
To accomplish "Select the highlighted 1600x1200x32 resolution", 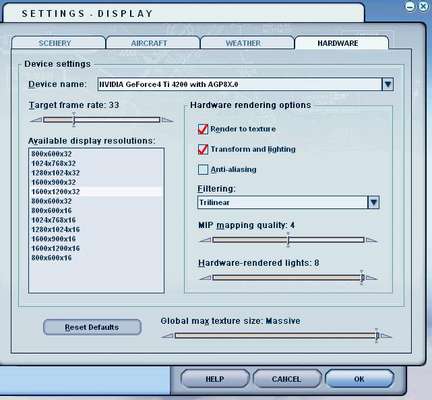I will pyautogui.click(x=96, y=192).
